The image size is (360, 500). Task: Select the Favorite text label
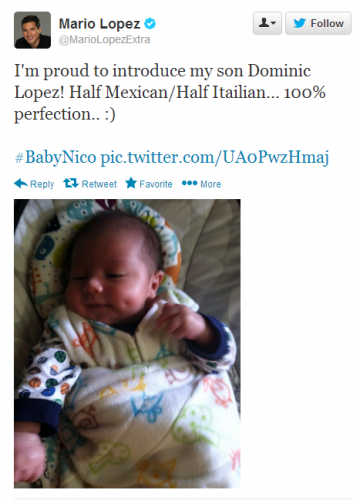pyautogui.click(x=156, y=184)
